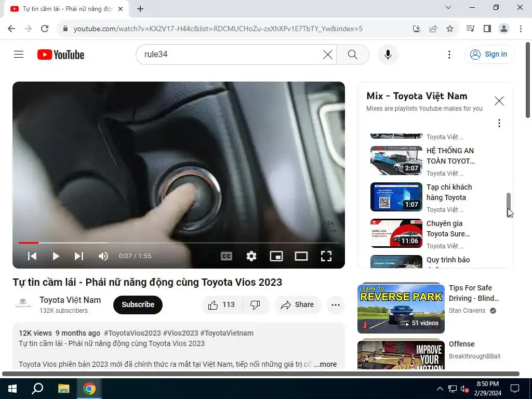Open Chrome three-dot menu
This screenshot has height=399, width=532.
(x=521, y=29)
